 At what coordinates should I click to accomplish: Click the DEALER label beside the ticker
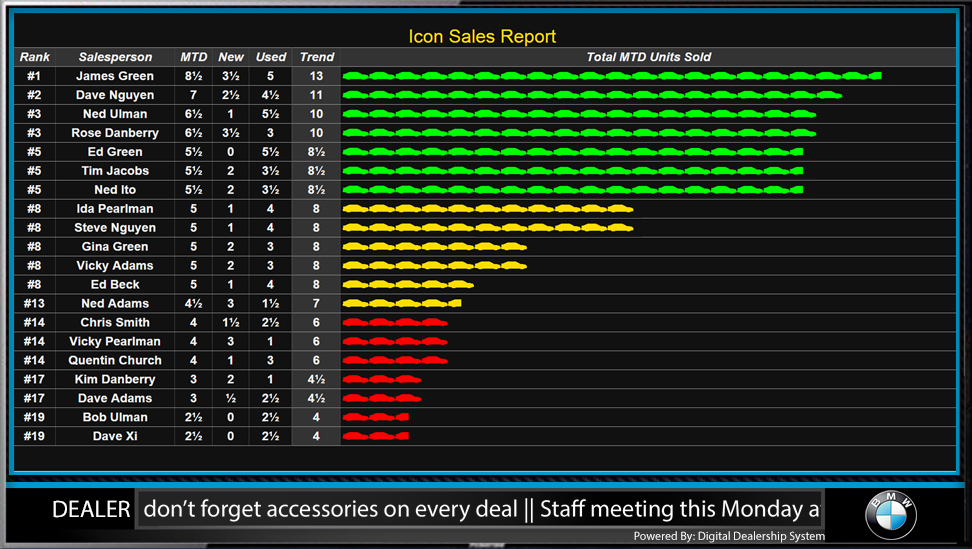tap(91, 509)
